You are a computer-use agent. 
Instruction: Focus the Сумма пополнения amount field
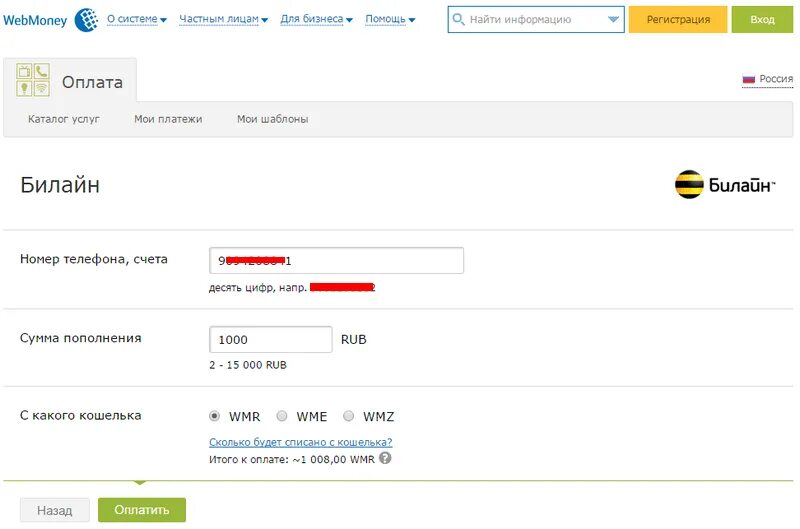(x=270, y=339)
